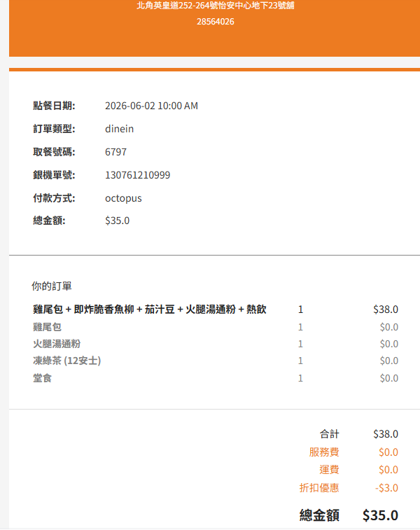
Task: Click the 服務費 service fee label
Action: pyautogui.click(x=324, y=452)
